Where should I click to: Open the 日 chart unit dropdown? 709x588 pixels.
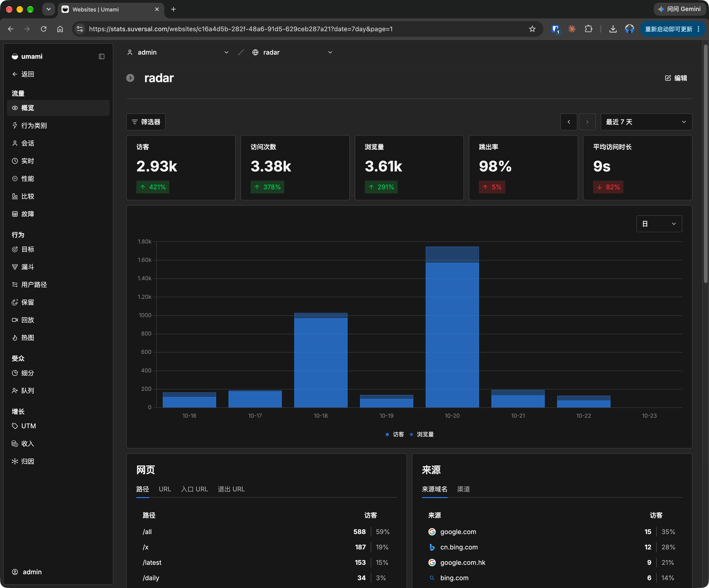click(659, 224)
